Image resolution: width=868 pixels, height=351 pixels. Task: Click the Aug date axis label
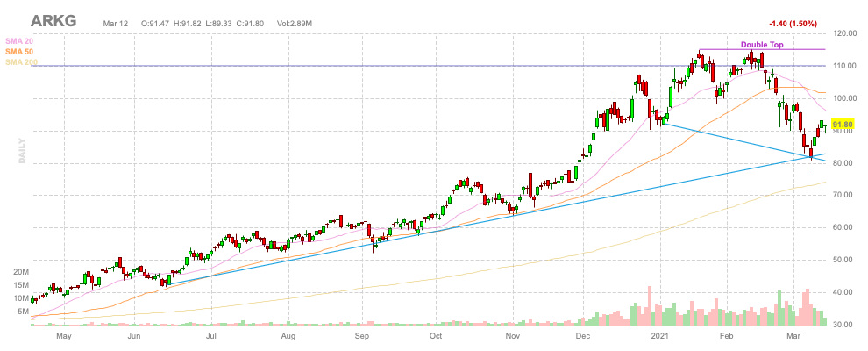[x=288, y=336]
